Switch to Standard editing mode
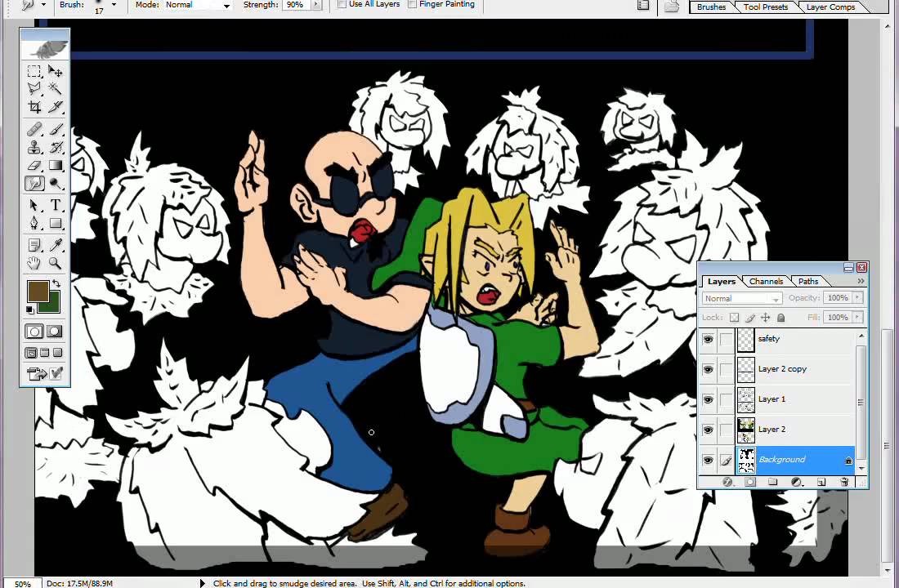 coord(34,332)
